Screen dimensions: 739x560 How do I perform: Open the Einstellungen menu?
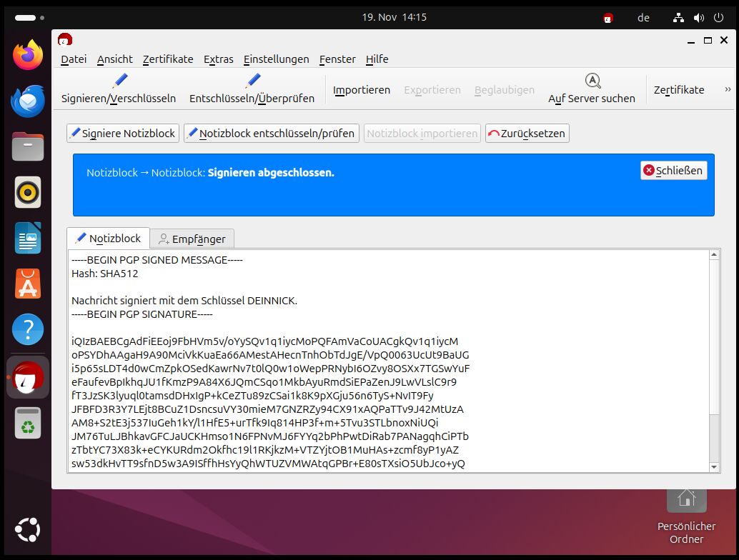pyautogui.click(x=276, y=59)
